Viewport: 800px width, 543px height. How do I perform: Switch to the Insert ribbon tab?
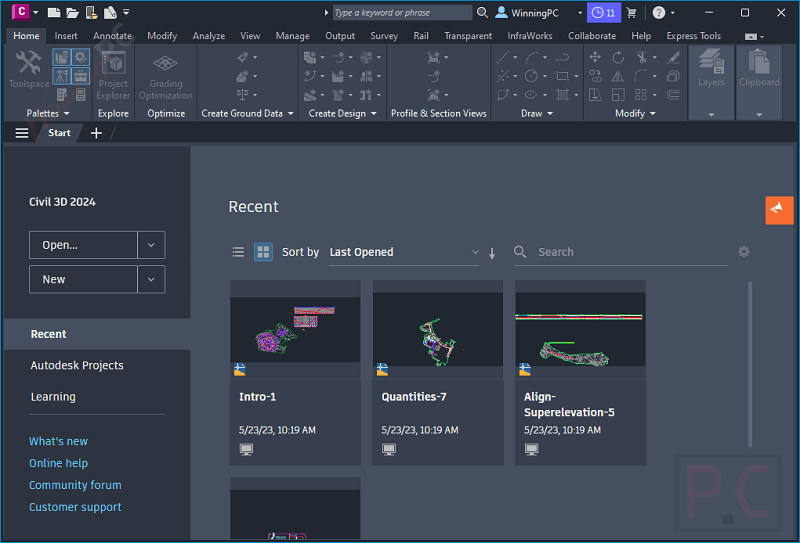click(66, 36)
